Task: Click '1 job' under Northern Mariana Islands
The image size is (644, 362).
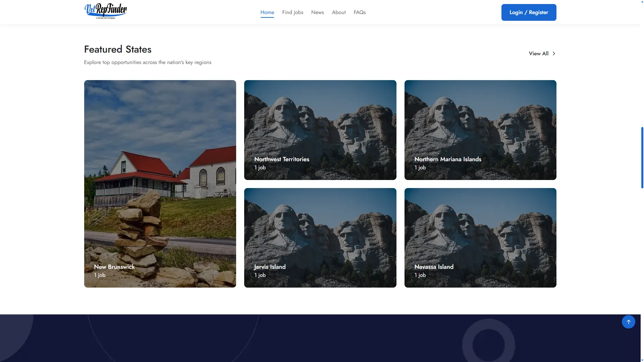Action: tap(420, 168)
